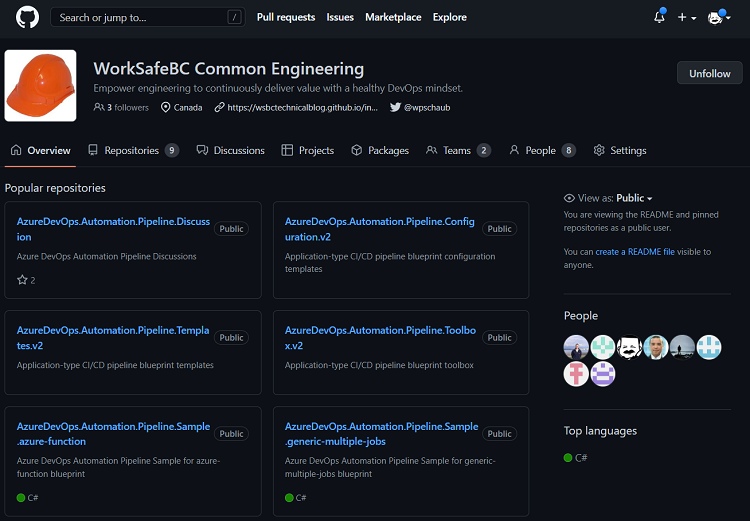Click the People count badge 8

point(568,150)
